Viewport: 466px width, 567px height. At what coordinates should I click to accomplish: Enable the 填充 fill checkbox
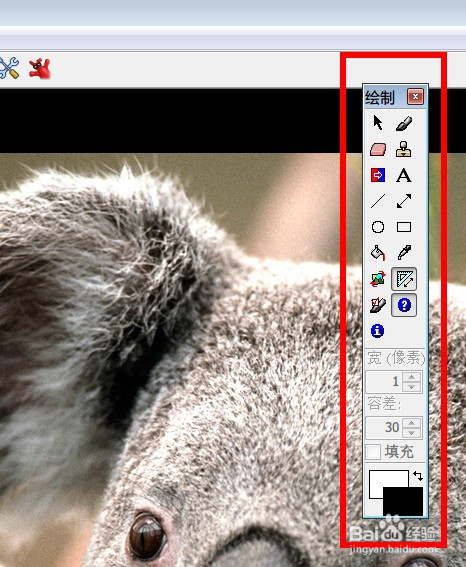[x=373, y=452]
